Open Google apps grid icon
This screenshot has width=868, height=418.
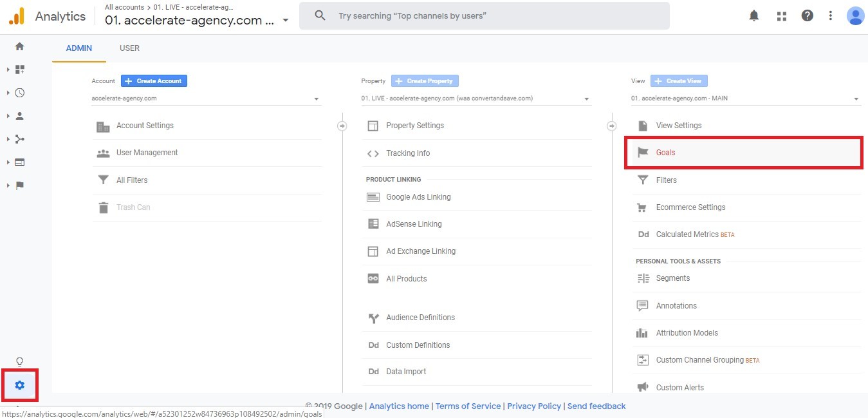point(782,16)
